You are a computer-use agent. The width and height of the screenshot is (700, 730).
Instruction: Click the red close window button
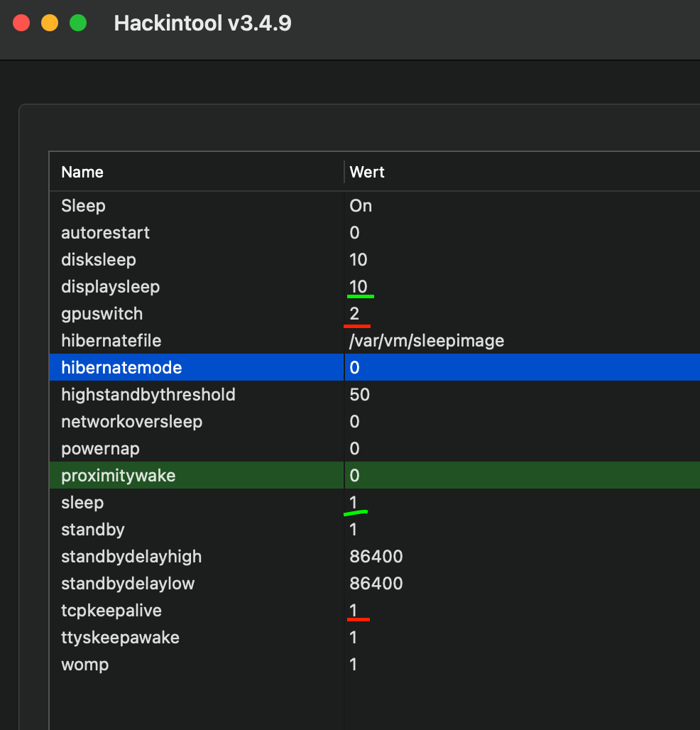point(21,23)
